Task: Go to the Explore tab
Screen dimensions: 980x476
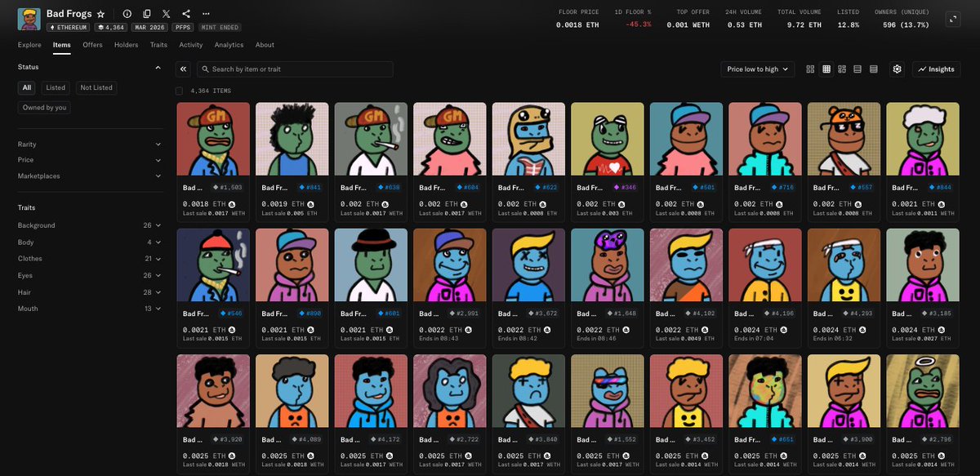Action: (29, 45)
